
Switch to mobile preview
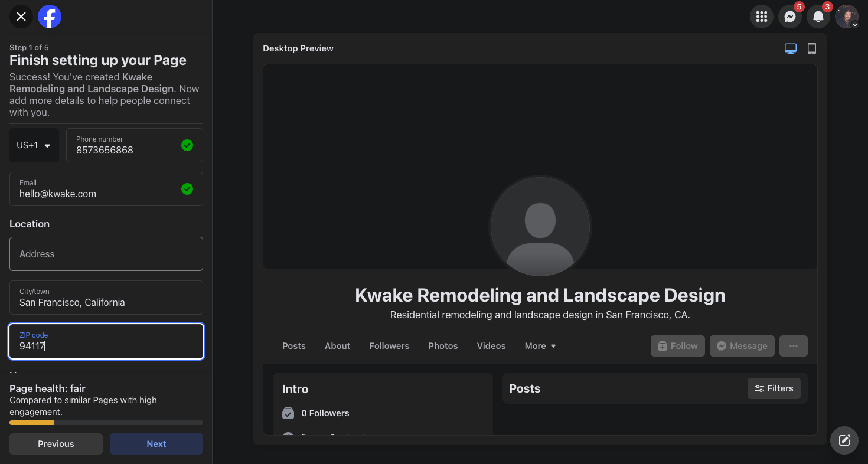812,48
